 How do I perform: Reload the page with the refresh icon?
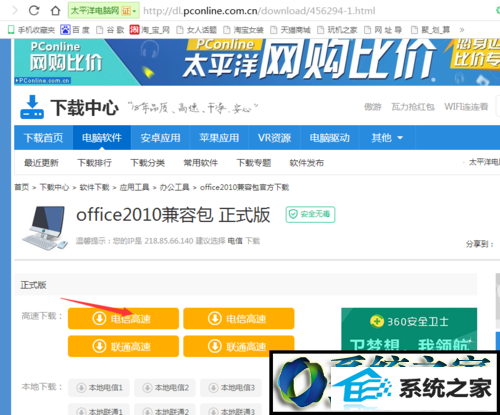(x=34, y=11)
